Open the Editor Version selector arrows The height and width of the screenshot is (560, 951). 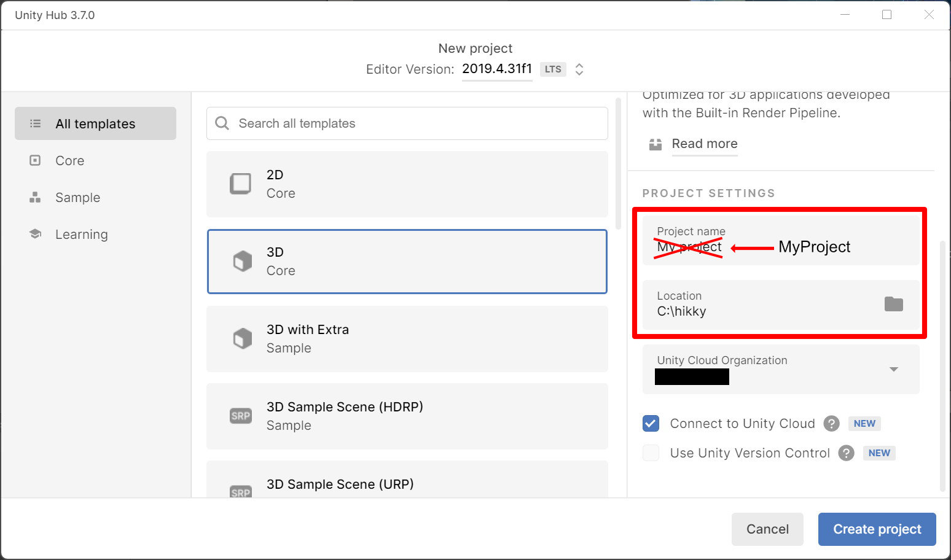pos(579,69)
